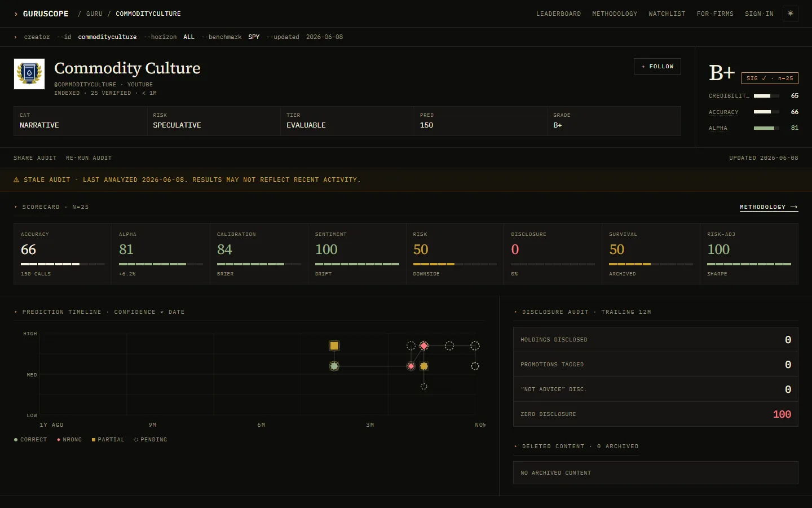The width and height of the screenshot is (812, 508).
Task: Open the LEADERBOARD nav item
Action: (558, 14)
